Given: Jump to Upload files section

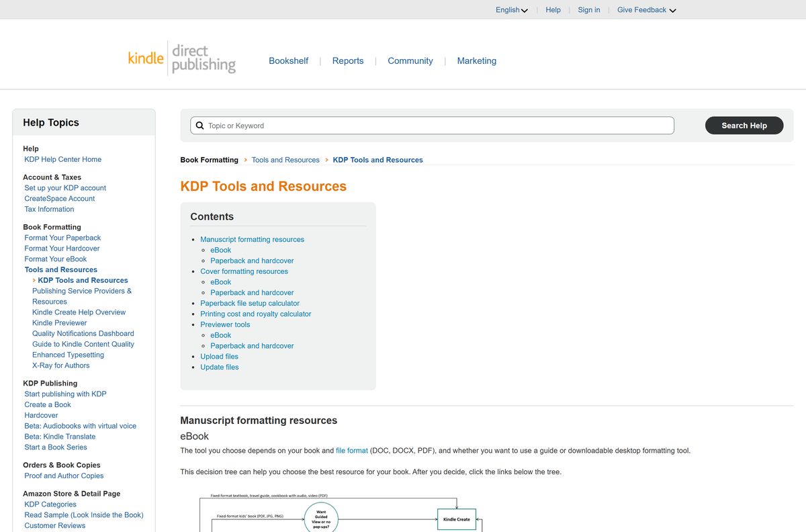Looking at the screenshot, I should coord(219,357).
